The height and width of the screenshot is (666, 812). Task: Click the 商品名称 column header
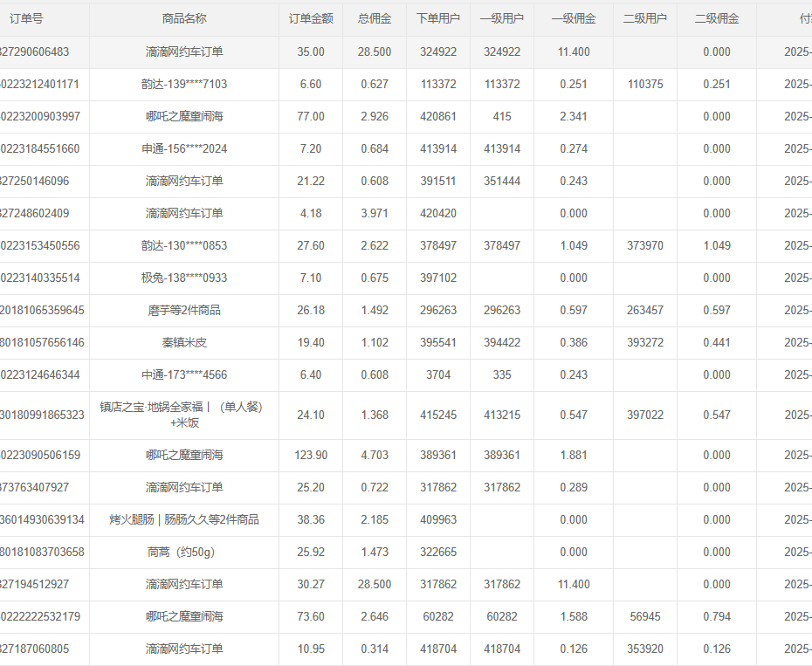(x=184, y=18)
